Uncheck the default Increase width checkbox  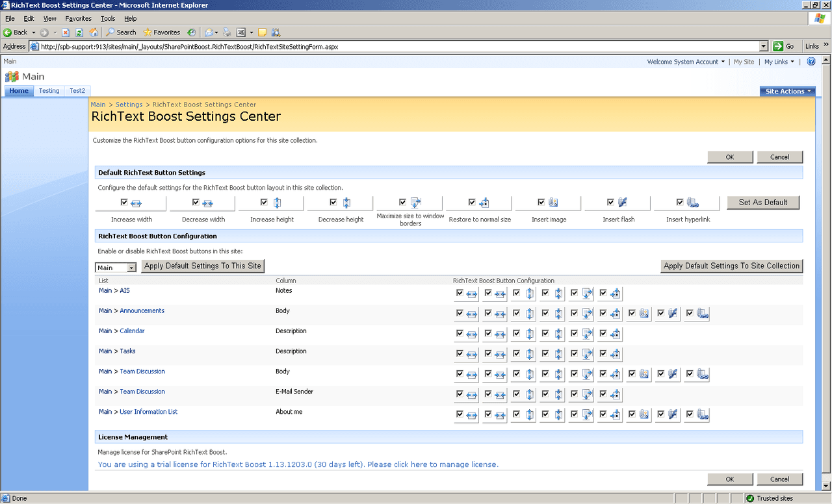coord(124,202)
